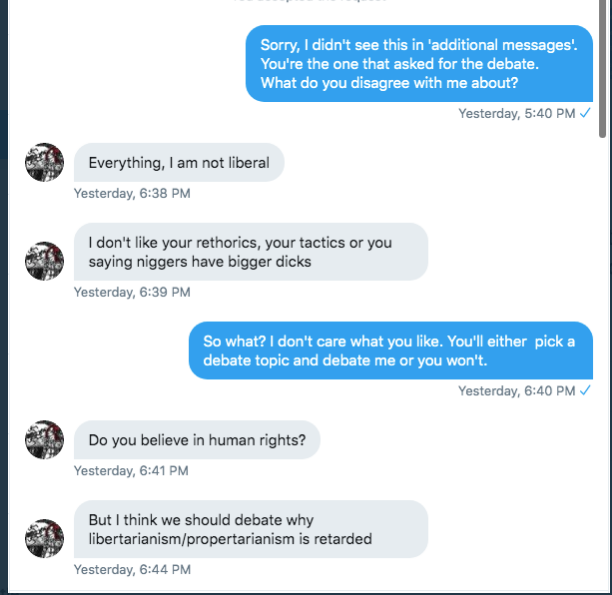This screenshot has height=595, width=612.
Task: Click the avatar beside "Everything, I am not liberal"
Action: 44,162
